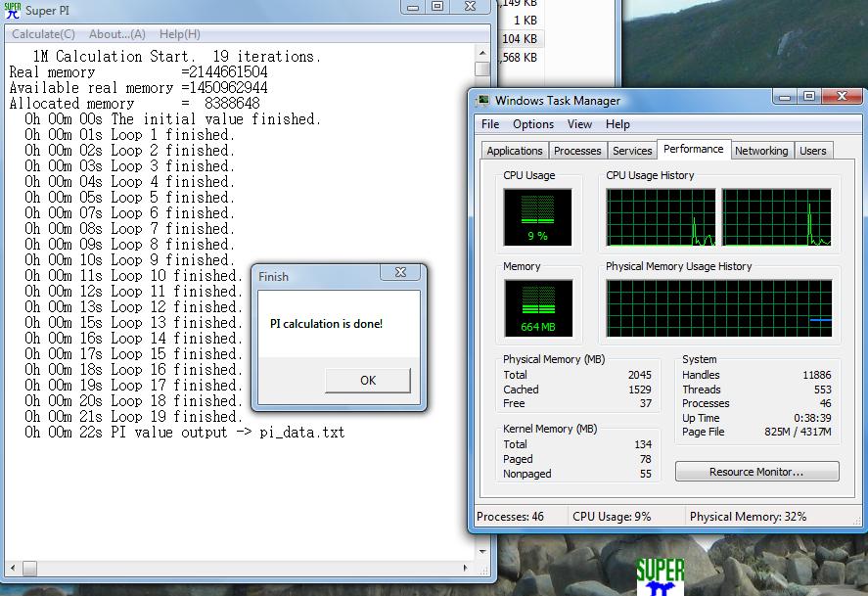Open Task Manager View menu
This screenshot has width=868, height=596.
(579, 124)
